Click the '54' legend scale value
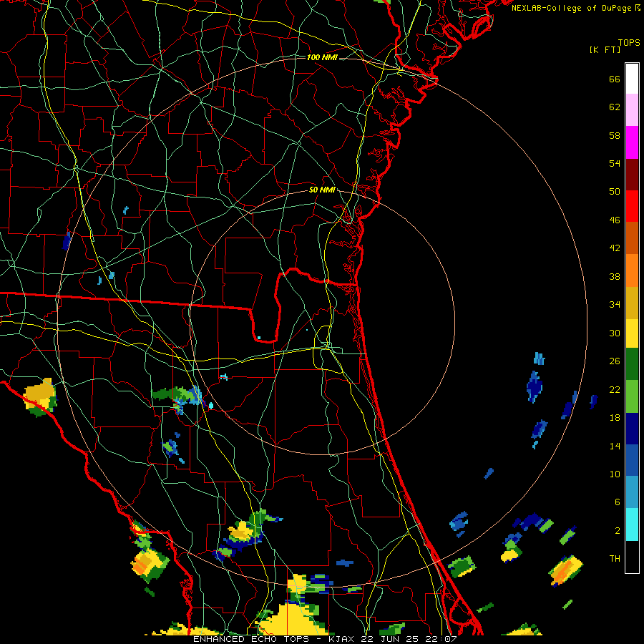The image size is (644, 644). 615,163
